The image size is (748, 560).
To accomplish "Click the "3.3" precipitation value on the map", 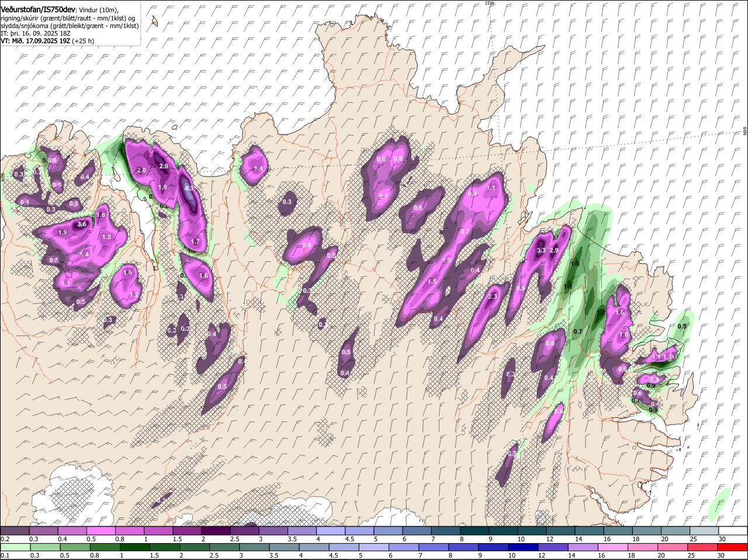I will click(x=541, y=250).
